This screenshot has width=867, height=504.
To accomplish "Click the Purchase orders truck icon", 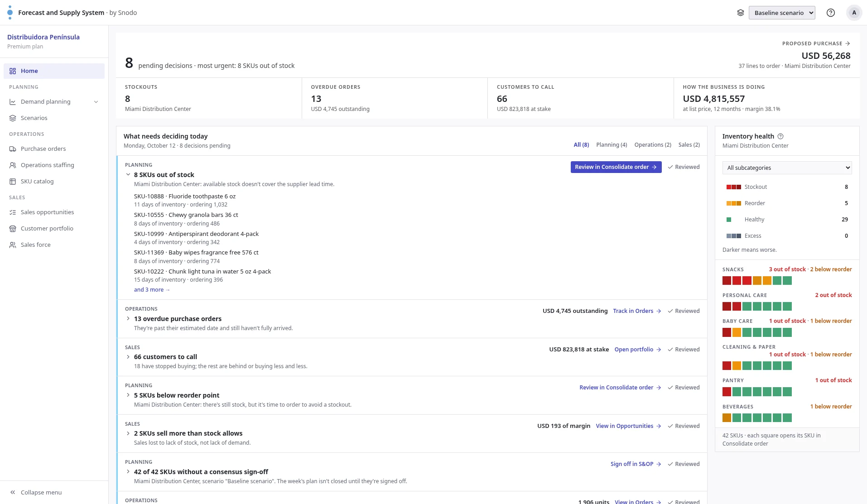I will pos(13,149).
